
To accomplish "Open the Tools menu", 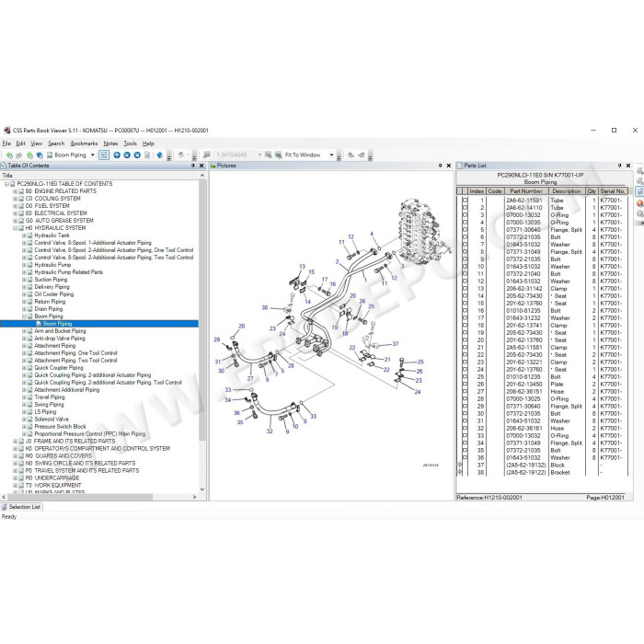I will click(x=130, y=144).
